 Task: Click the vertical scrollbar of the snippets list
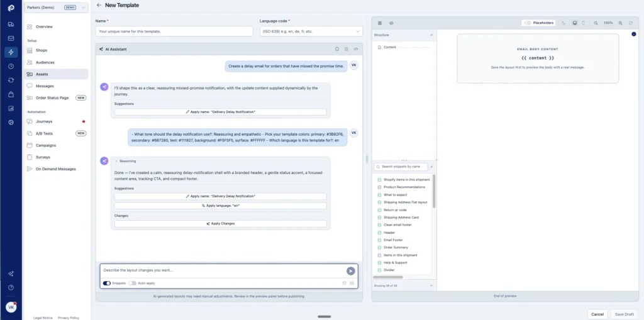tap(434, 191)
